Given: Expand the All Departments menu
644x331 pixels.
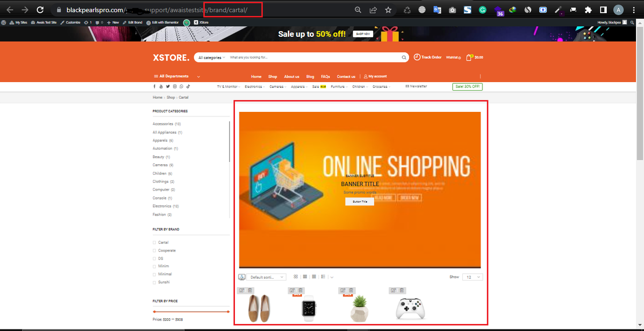Looking at the screenshot, I should [177, 77].
